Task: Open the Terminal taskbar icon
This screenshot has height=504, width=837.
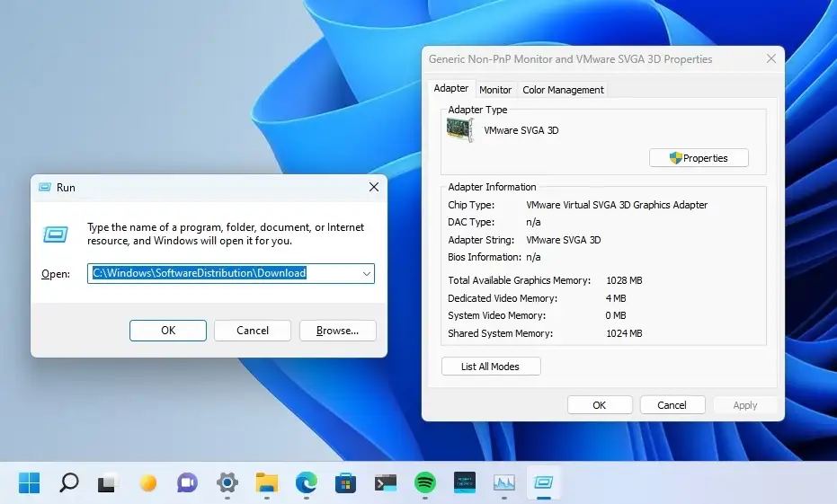Action: coord(386,483)
